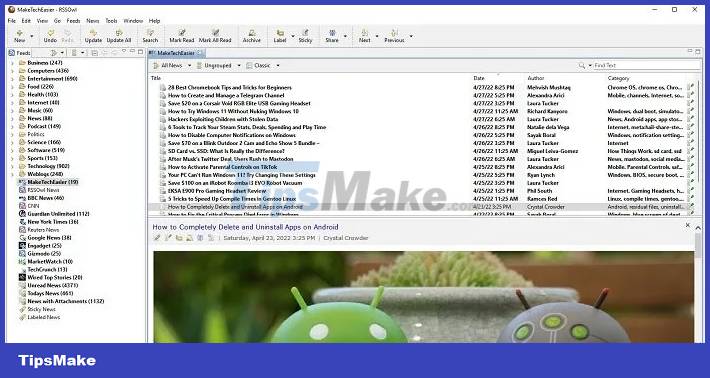Open the File menu
The image size is (710, 378).
[12, 21]
